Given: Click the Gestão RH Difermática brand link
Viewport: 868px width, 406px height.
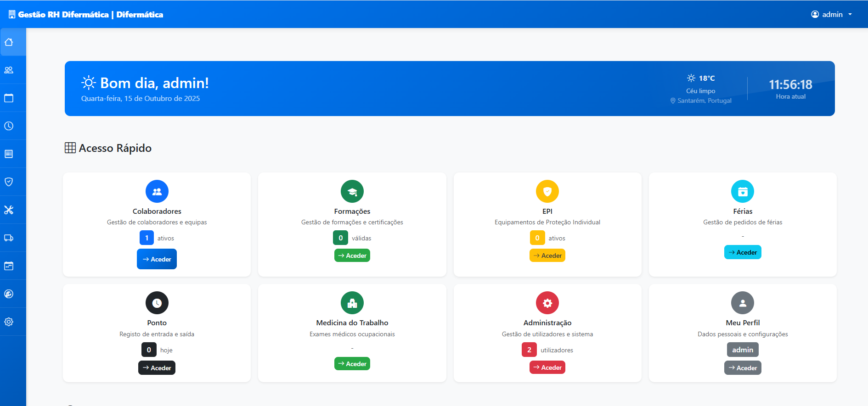Looking at the screenshot, I should tap(86, 14).
